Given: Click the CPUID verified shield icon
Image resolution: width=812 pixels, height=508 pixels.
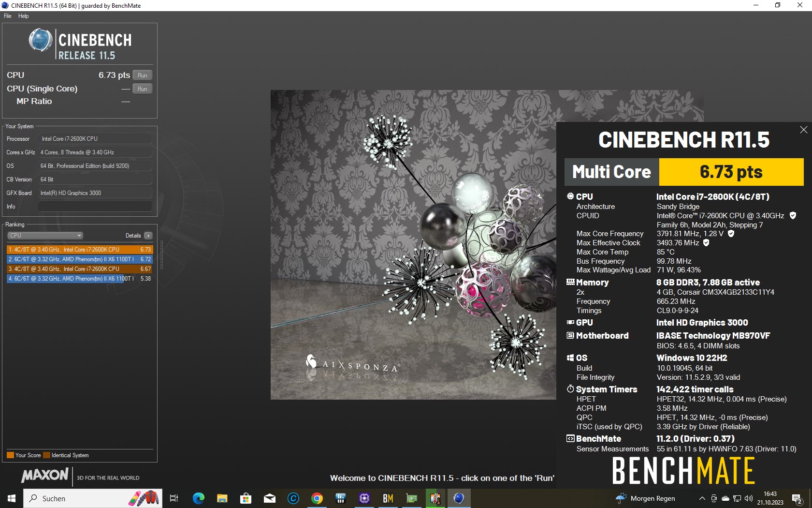Looking at the screenshot, I should (793, 216).
